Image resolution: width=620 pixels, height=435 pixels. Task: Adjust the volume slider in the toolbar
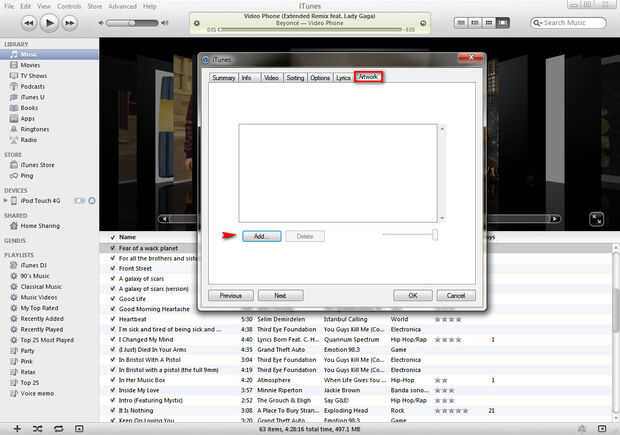click(132, 23)
